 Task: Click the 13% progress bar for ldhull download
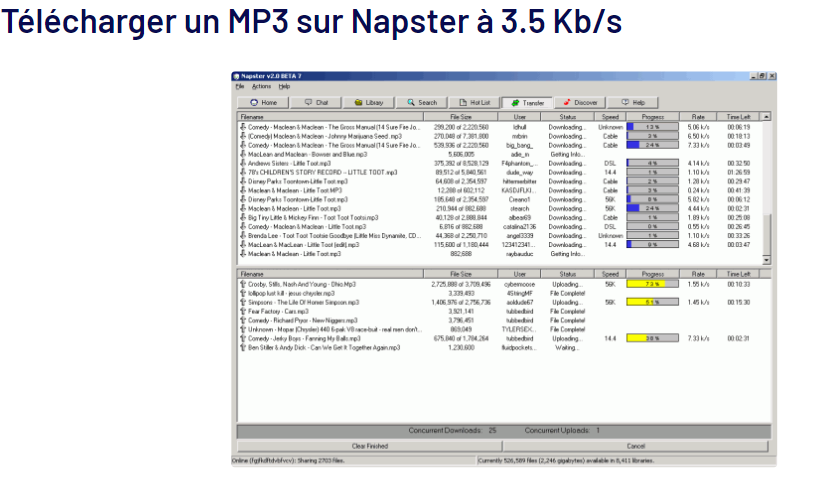coord(652,127)
